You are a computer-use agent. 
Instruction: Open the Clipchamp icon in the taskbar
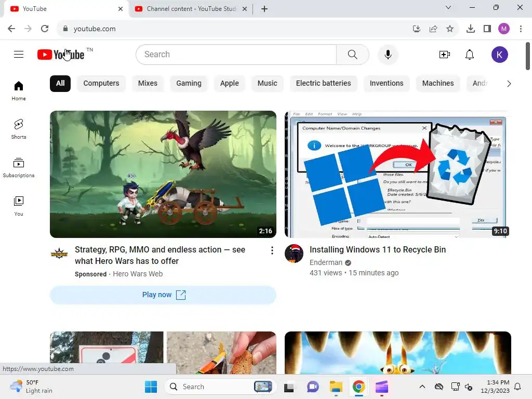click(x=382, y=387)
